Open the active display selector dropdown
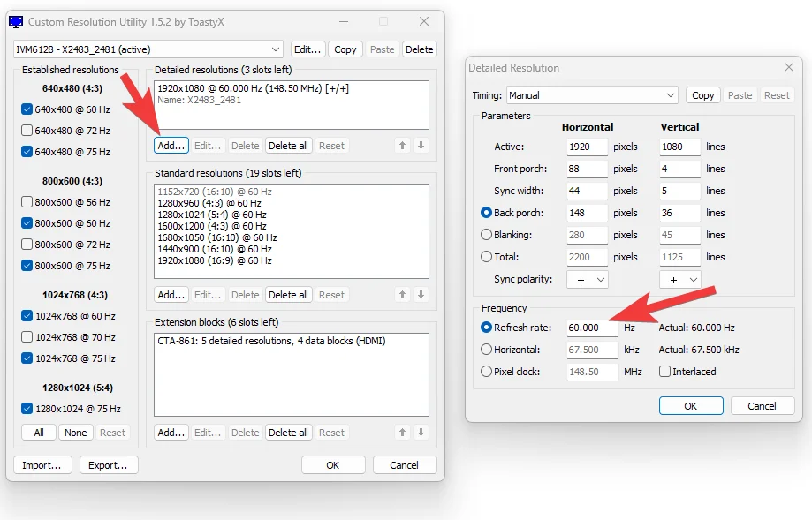 click(x=274, y=49)
